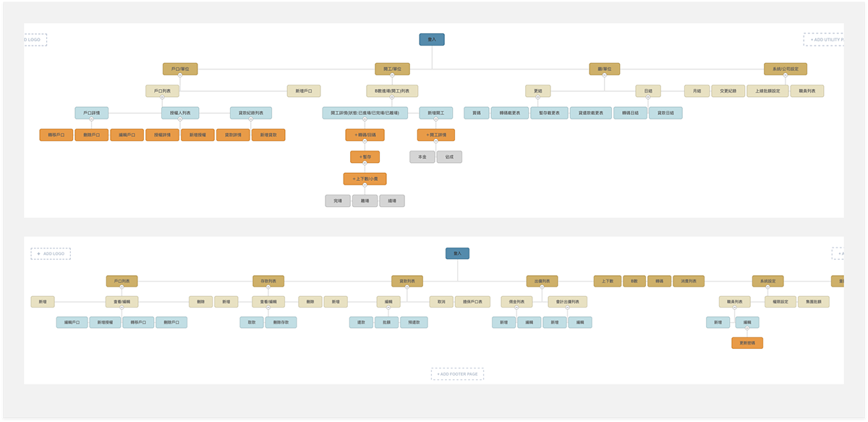Select the orange 轉移戶口 node in upper sitemap

tap(56, 135)
